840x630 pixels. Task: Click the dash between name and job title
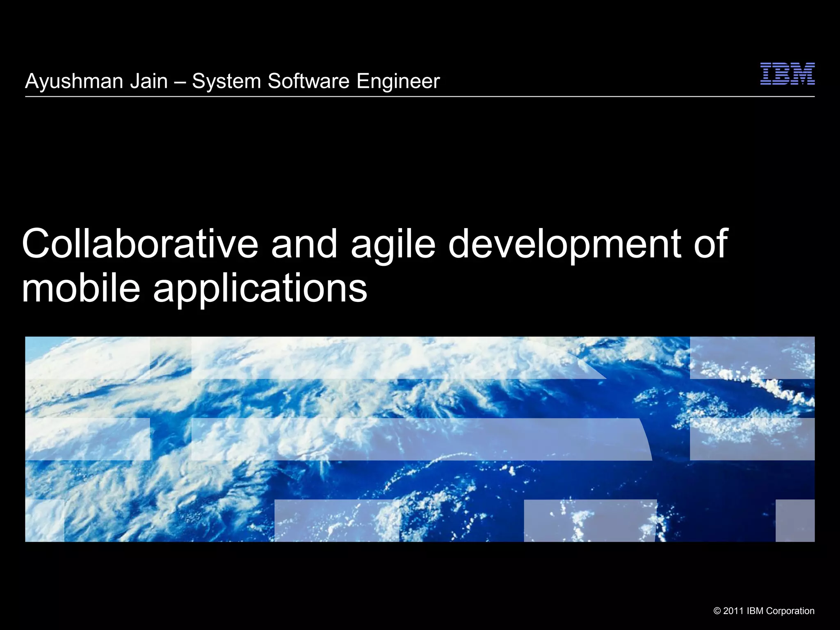pyautogui.click(x=180, y=82)
